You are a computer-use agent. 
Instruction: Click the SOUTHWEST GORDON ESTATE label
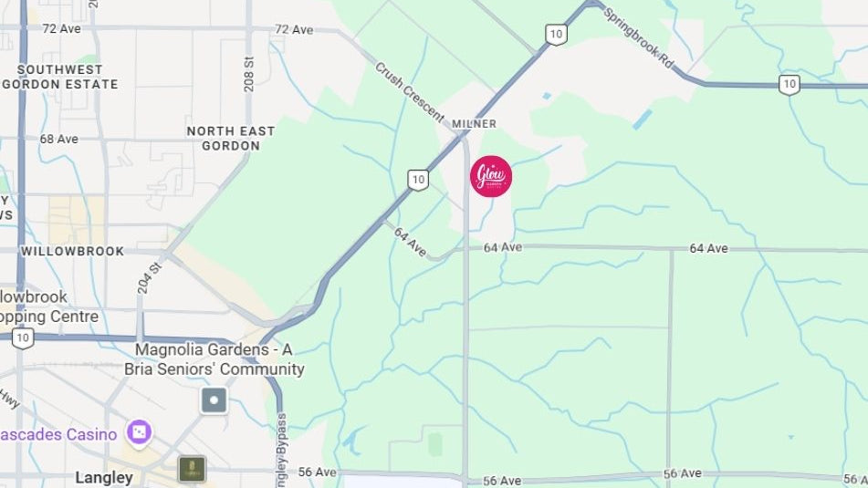click(x=60, y=77)
